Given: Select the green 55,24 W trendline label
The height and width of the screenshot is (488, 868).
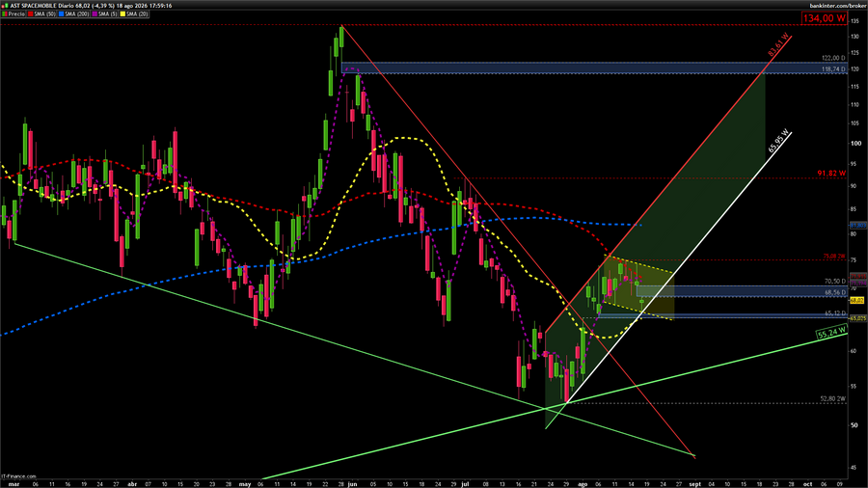Looking at the screenshot, I should coord(832,332).
